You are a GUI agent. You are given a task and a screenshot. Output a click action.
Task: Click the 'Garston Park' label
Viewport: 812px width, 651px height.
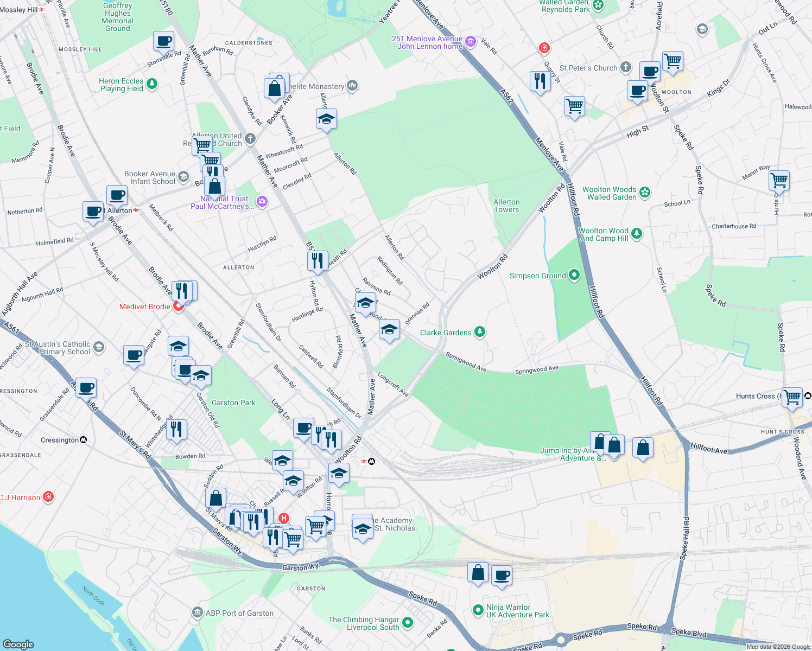tap(233, 403)
